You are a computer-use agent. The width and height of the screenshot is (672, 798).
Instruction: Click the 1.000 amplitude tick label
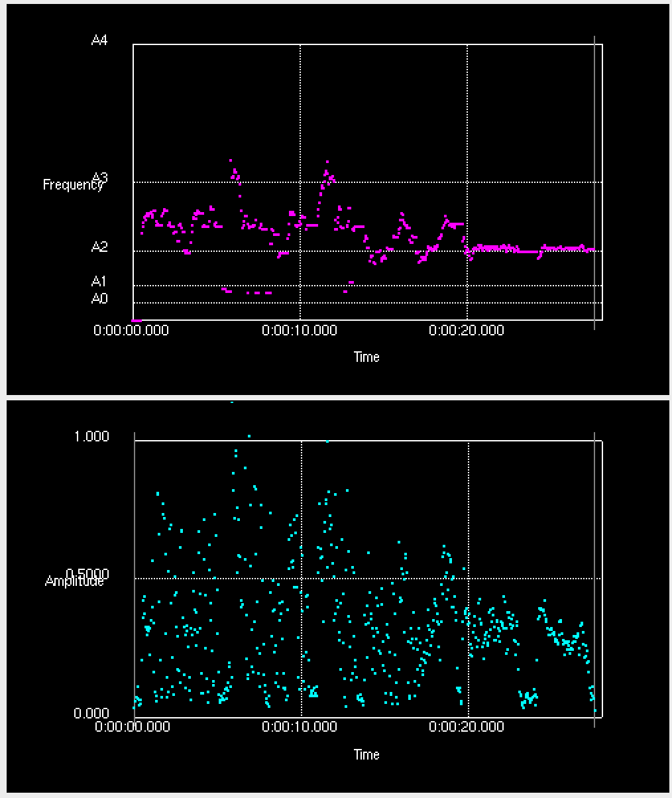tap(91, 437)
